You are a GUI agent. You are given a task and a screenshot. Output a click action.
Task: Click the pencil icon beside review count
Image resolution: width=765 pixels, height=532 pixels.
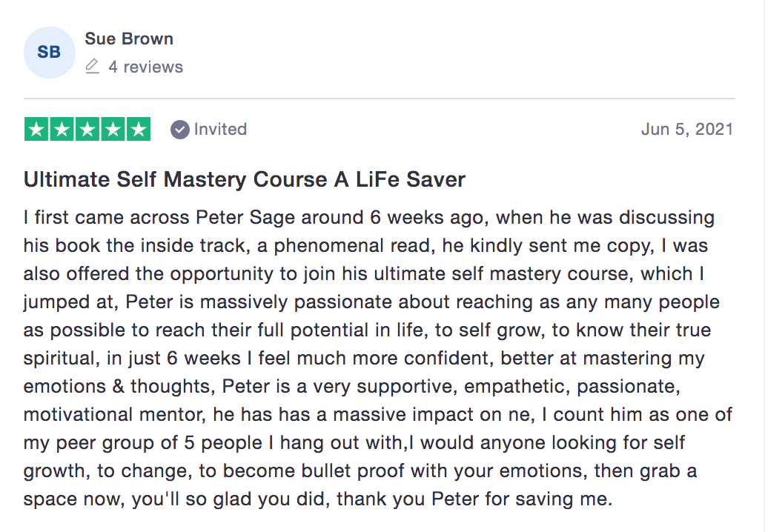click(92, 67)
